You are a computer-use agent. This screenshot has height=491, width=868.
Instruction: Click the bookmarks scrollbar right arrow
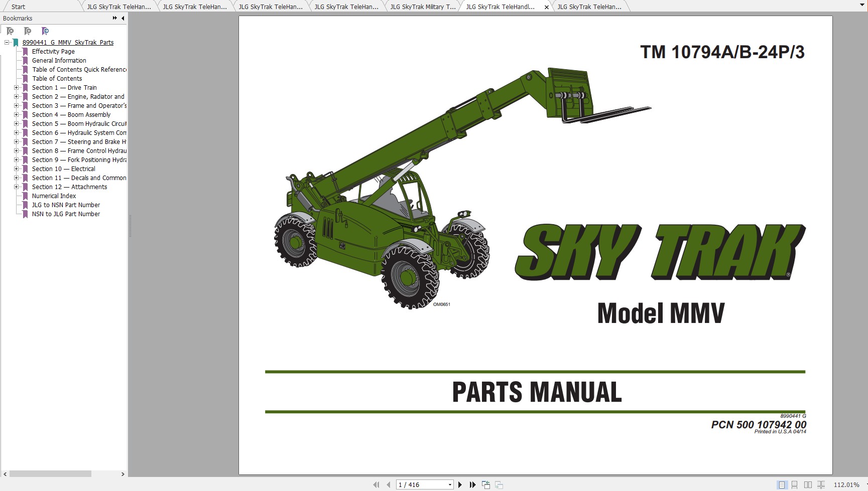(x=122, y=473)
